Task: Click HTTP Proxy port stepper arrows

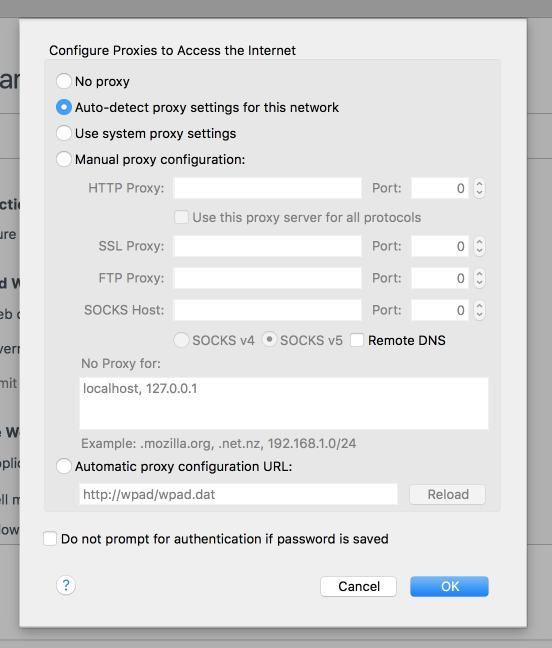Action: click(x=479, y=188)
